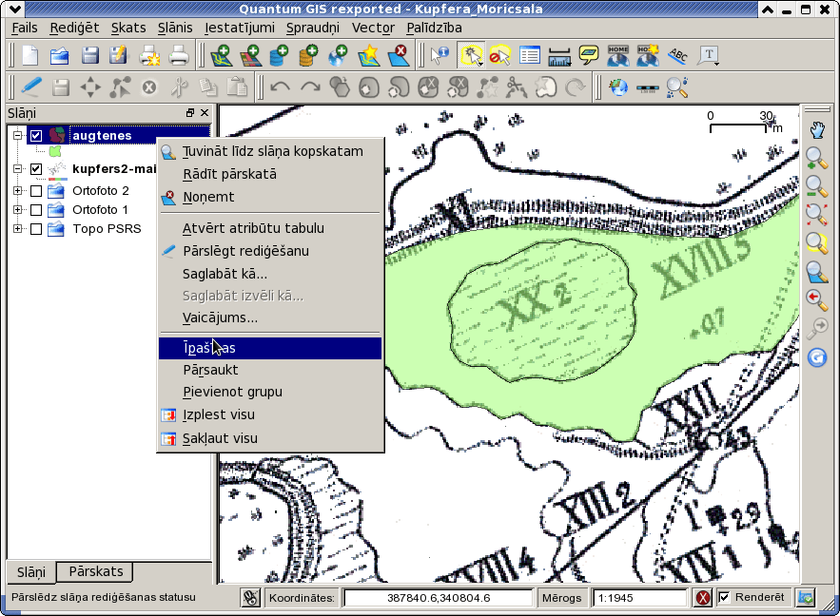
Task: Select the Pan Map hand tool
Action: [816, 130]
